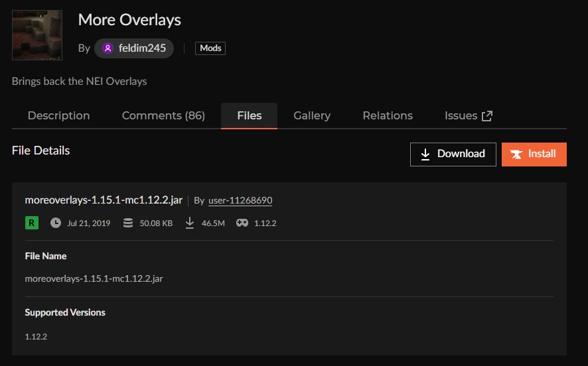Click the file size stack icon
The width and height of the screenshot is (588, 366).
[x=128, y=223]
